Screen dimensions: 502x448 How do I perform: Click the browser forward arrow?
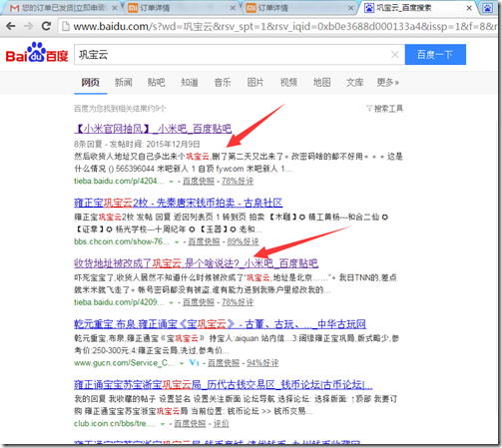click(x=29, y=26)
